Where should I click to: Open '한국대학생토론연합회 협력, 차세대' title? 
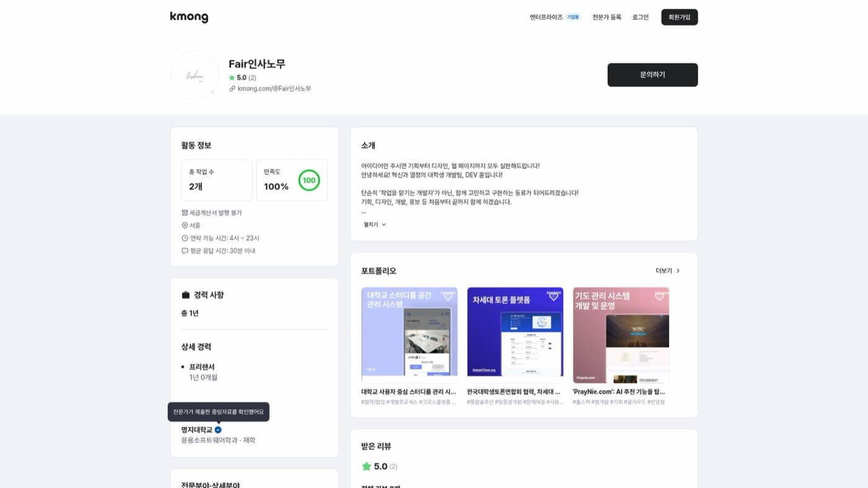coord(515,392)
